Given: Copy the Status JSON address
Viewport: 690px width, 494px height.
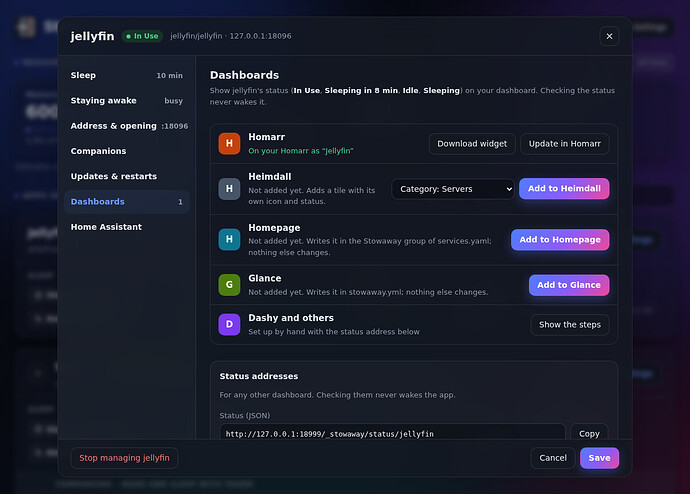Looking at the screenshot, I should click(x=589, y=433).
